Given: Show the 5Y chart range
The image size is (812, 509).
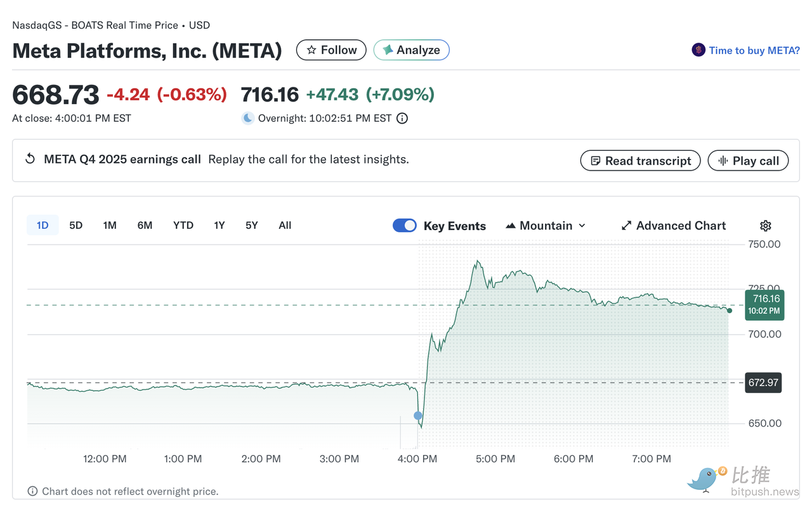Looking at the screenshot, I should tap(251, 225).
